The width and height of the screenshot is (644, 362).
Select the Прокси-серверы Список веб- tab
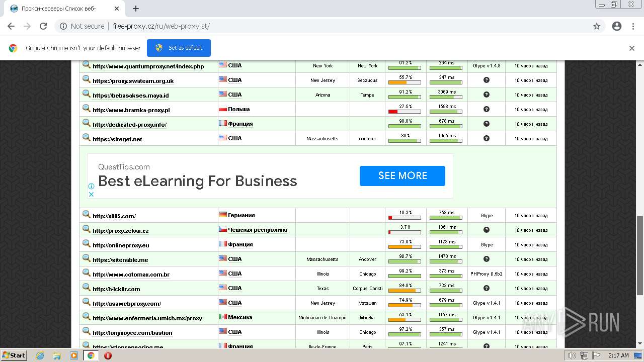point(63,9)
